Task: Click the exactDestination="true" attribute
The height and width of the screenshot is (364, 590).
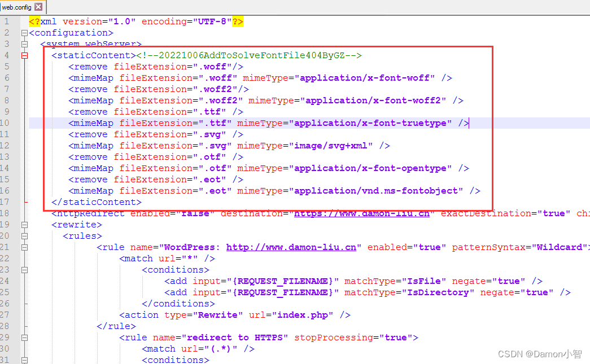Action: (505, 213)
